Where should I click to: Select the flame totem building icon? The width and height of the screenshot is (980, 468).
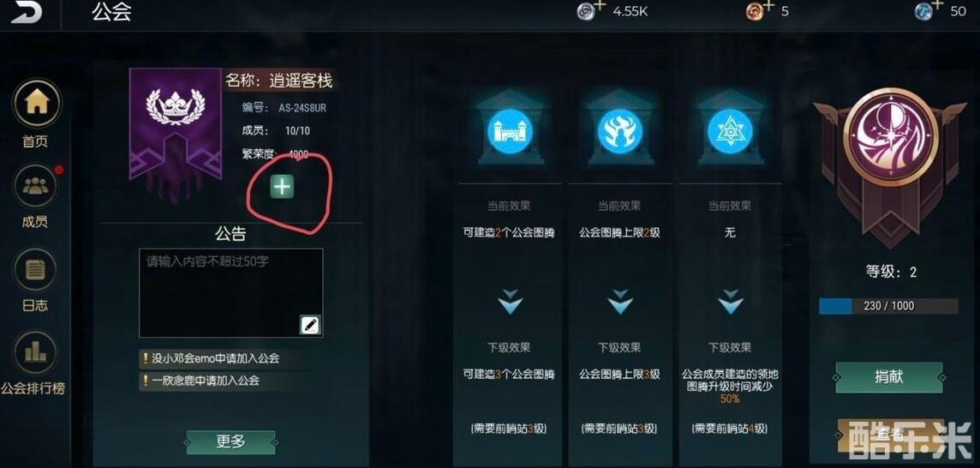pos(620,131)
